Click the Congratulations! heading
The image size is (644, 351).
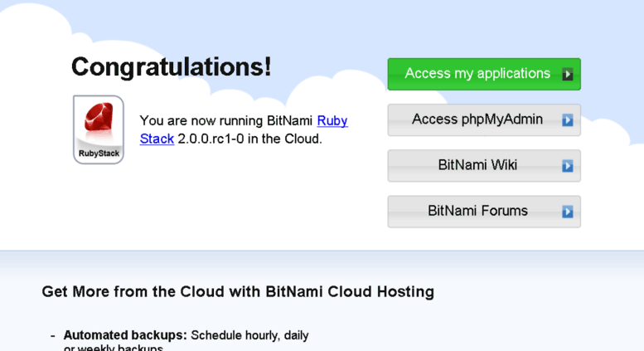point(172,66)
